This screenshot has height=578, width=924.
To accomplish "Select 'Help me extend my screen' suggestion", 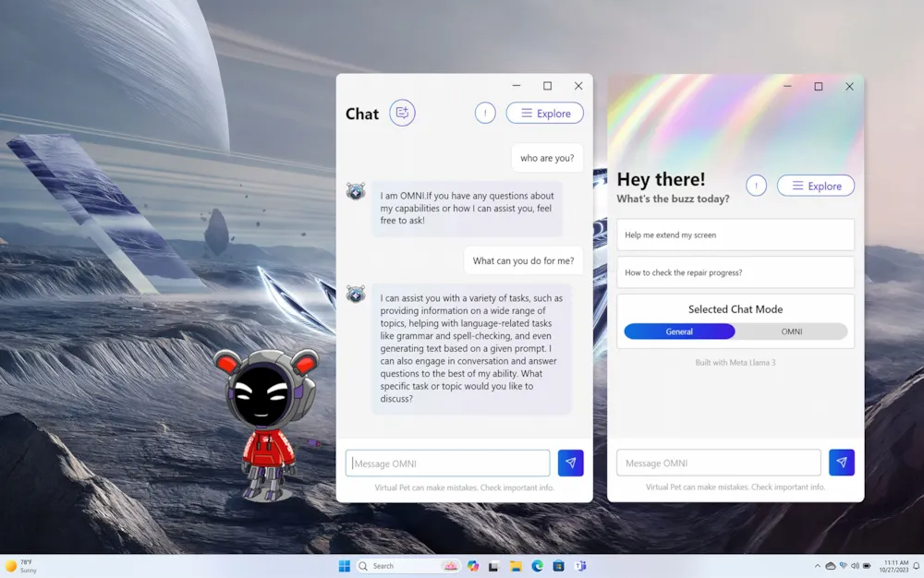I will point(735,235).
